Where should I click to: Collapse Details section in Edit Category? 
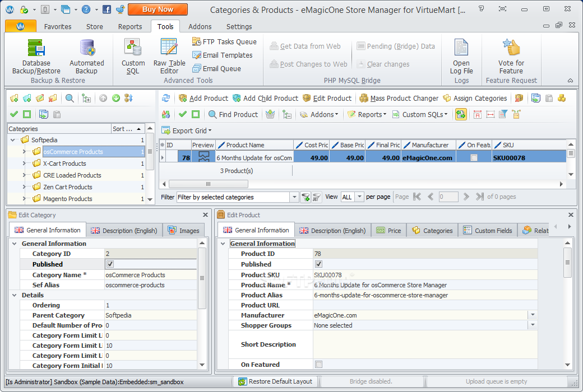click(15, 295)
